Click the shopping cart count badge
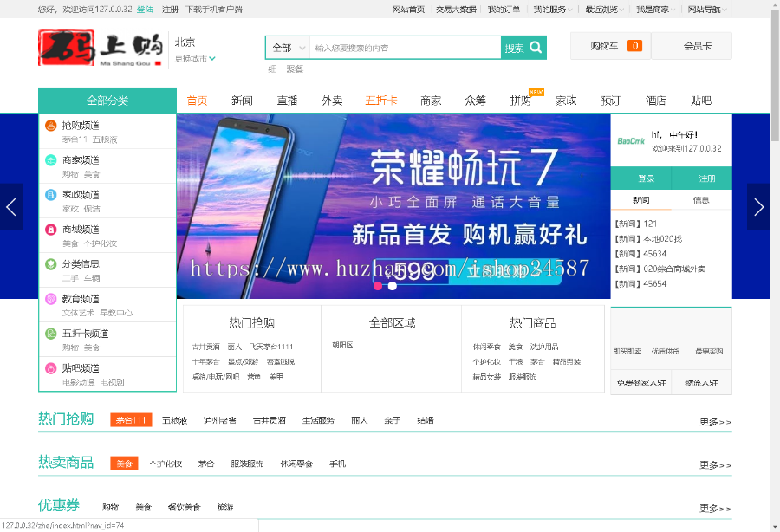Image resolution: width=780 pixels, height=532 pixels. (x=634, y=46)
